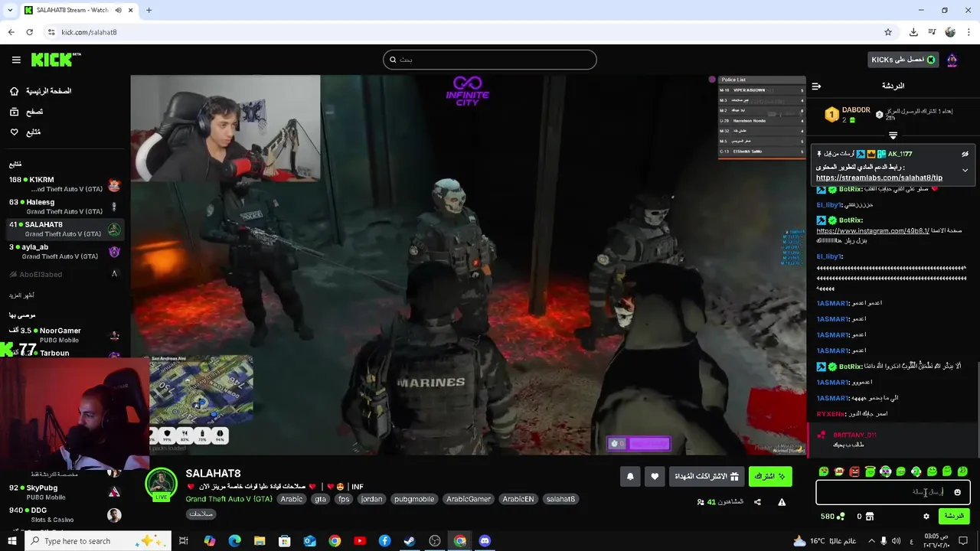Open the BotRix Instagram link

[873, 230]
